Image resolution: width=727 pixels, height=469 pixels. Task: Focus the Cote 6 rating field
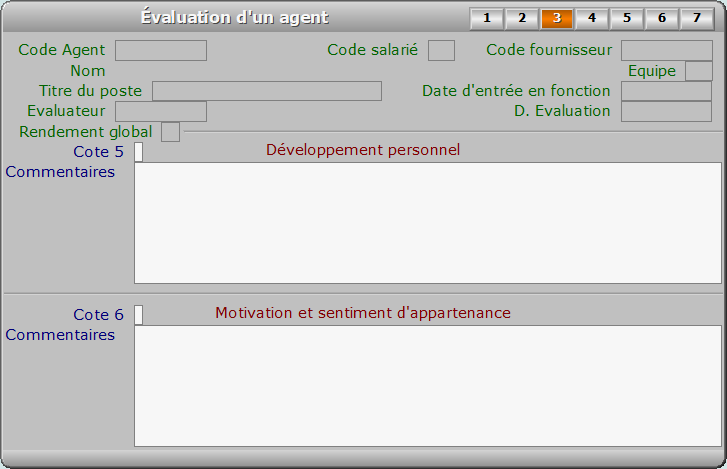(139, 315)
